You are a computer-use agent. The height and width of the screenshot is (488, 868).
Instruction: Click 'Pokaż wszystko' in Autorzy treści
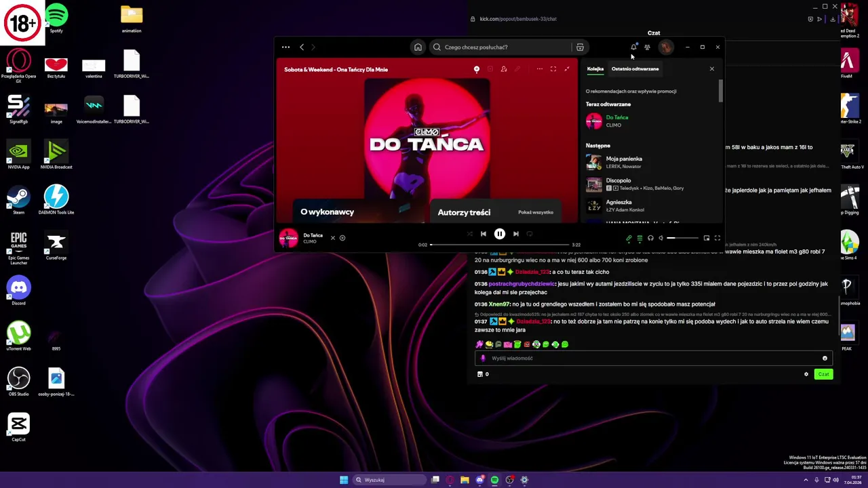536,212
